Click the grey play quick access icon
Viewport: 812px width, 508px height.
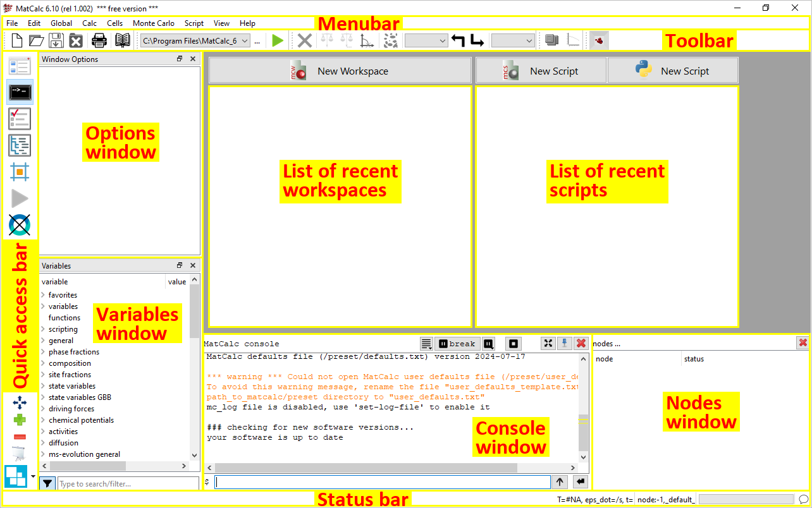(20, 198)
